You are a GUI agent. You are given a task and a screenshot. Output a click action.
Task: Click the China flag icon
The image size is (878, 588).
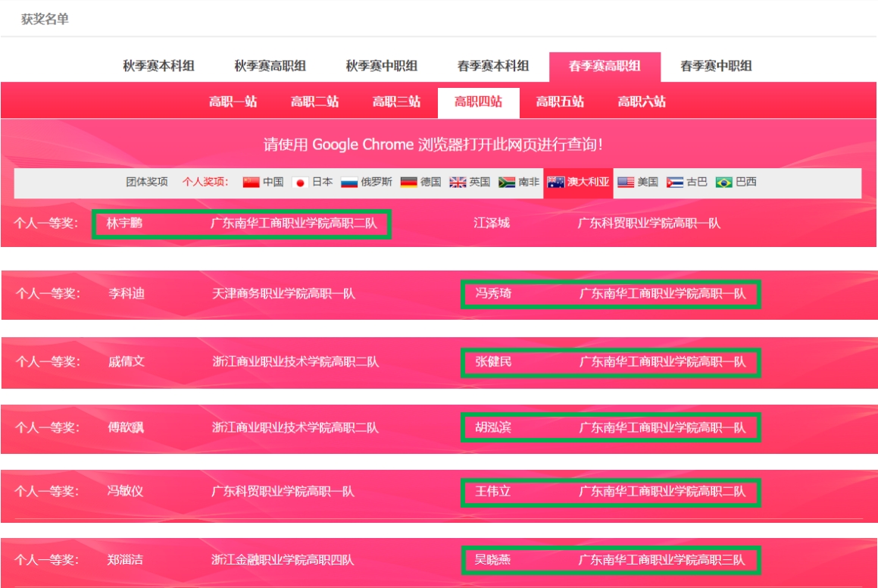click(251, 183)
